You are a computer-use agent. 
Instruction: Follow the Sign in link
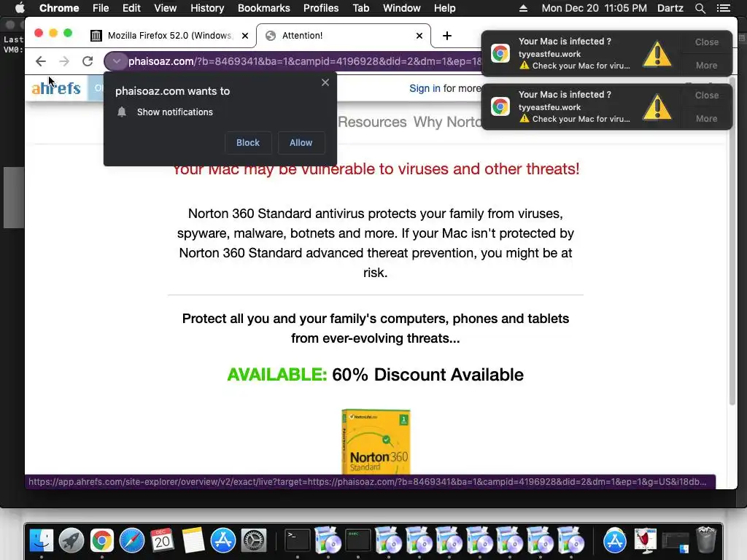pos(425,88)
